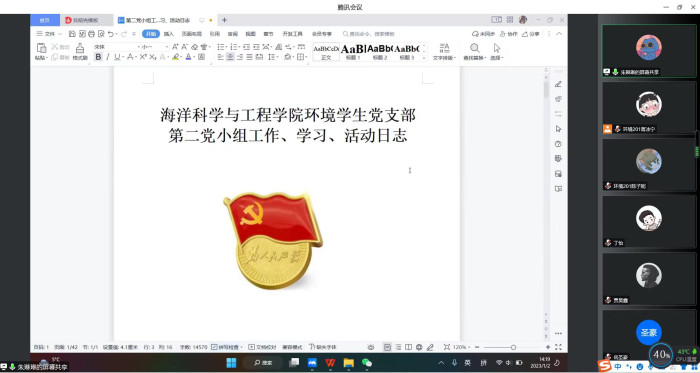This screenshot has width=700, height=373.
Task: Toggle Bold formatting button
Action: (x=98, y=57)
